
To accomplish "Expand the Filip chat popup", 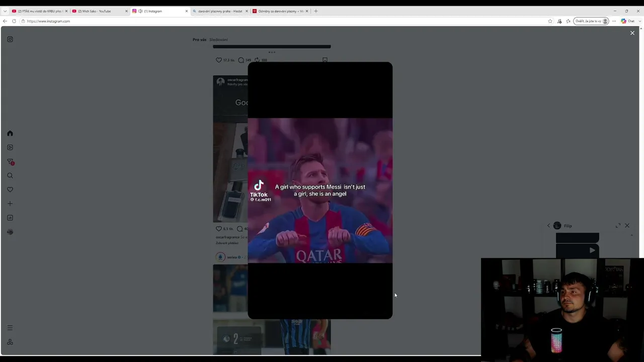I will click(618, 226).
